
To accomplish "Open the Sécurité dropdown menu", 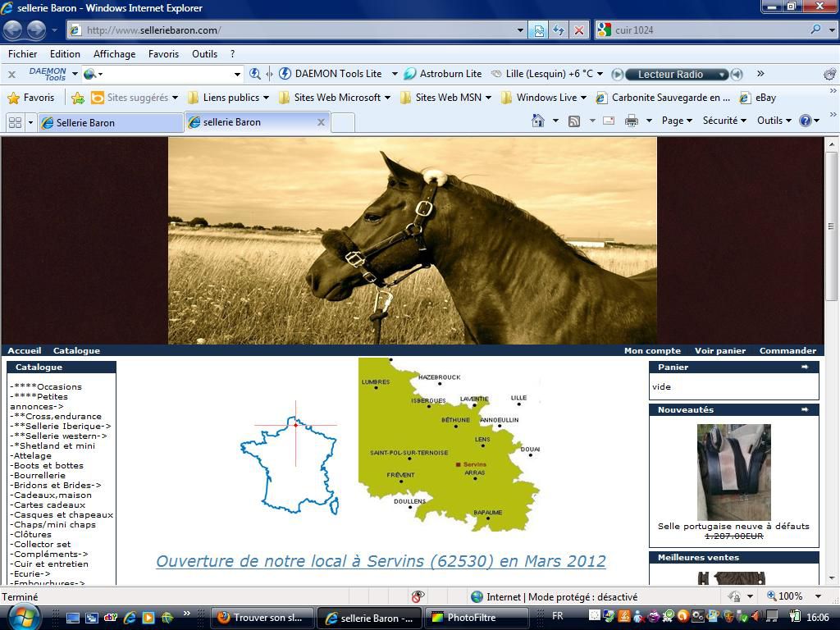I will click(724, 121).
